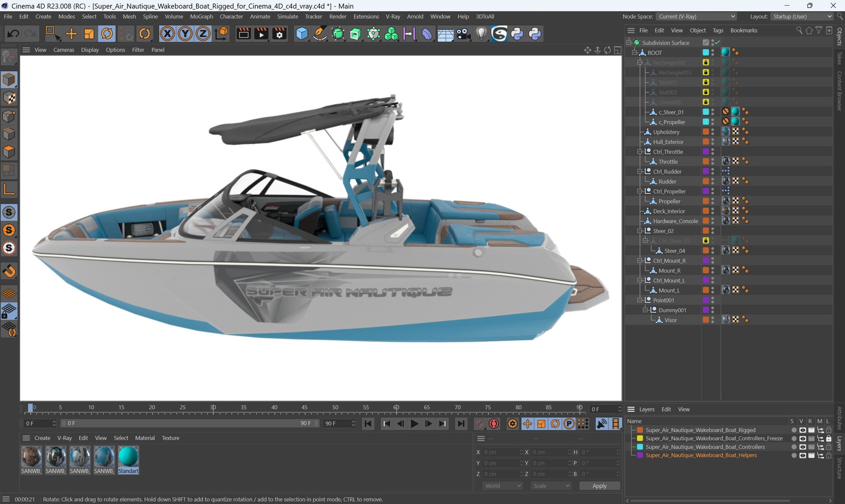Screen dimensions: 845x504
Task: Click the MoGraph Cloner icon
Action: (x=391, y=34)
